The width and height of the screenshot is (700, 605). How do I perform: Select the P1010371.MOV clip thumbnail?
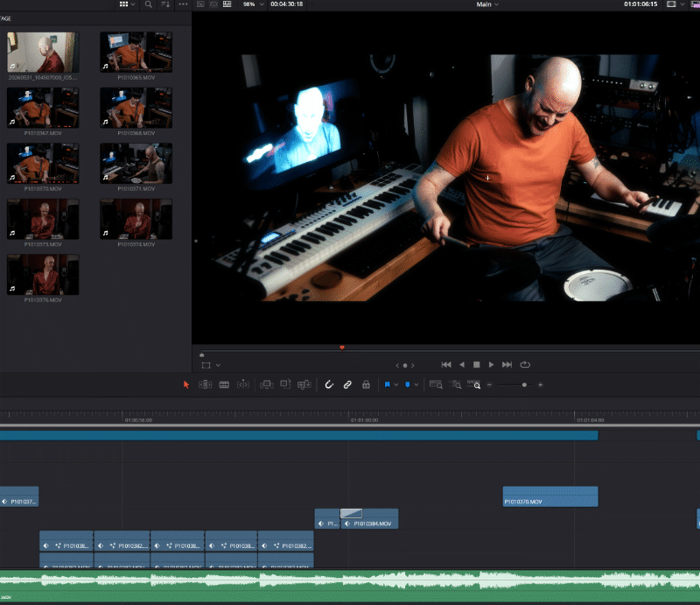(x=136, y=163)
